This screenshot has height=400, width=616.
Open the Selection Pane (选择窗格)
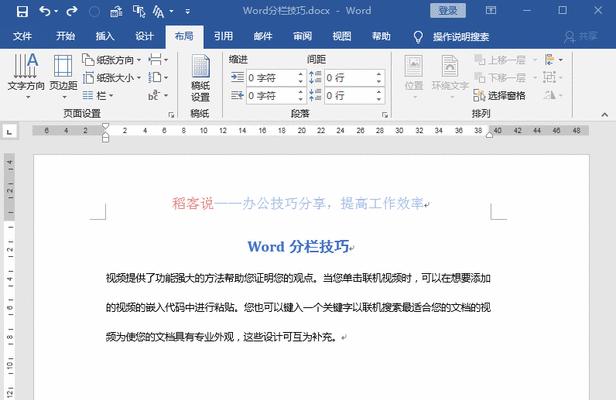coord(500,95)
